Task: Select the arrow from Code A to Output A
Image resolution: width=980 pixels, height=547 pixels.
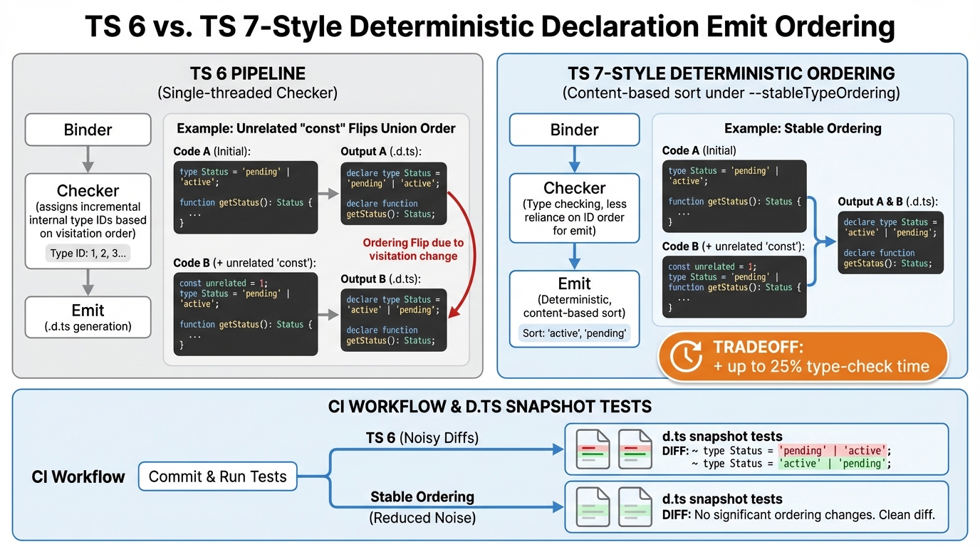Action: coord(327,192)
